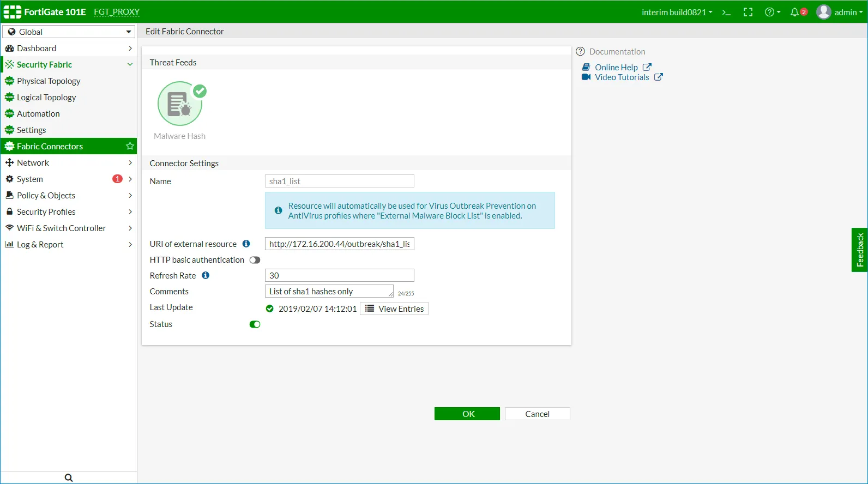868x484 pixels.
Task: Click the FortiGate logo icon
Action: (13, 12)
